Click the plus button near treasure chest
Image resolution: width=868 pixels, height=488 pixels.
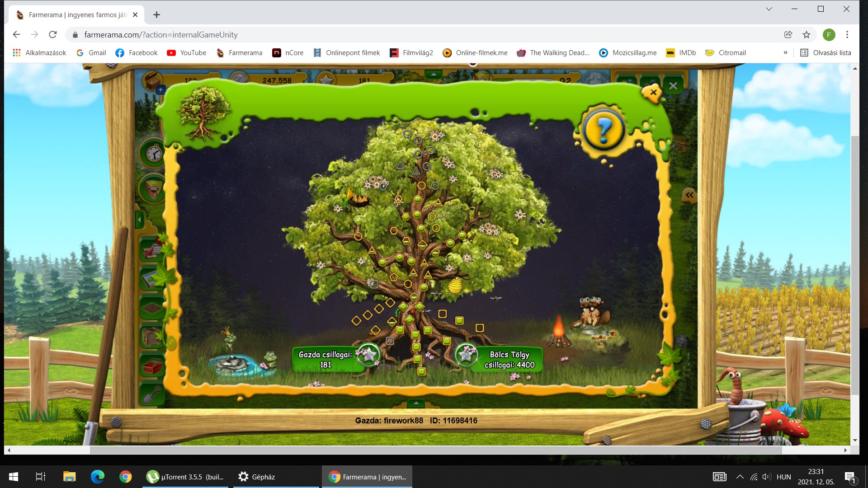[160, 89]
